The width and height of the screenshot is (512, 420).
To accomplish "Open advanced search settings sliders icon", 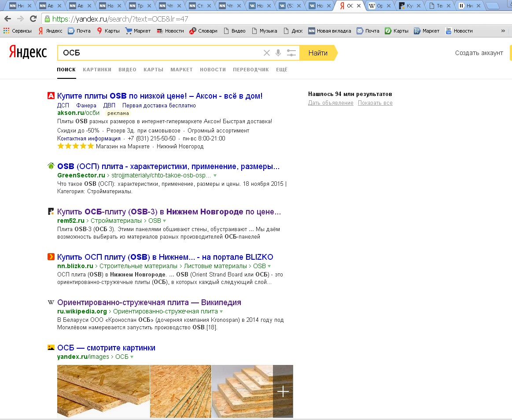I will pyautogui.click(x=291, y=53).
